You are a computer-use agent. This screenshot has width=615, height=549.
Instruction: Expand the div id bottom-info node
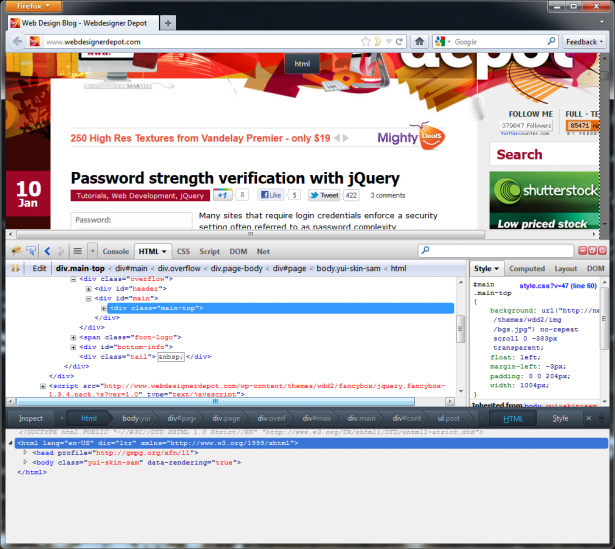(73, 347)
